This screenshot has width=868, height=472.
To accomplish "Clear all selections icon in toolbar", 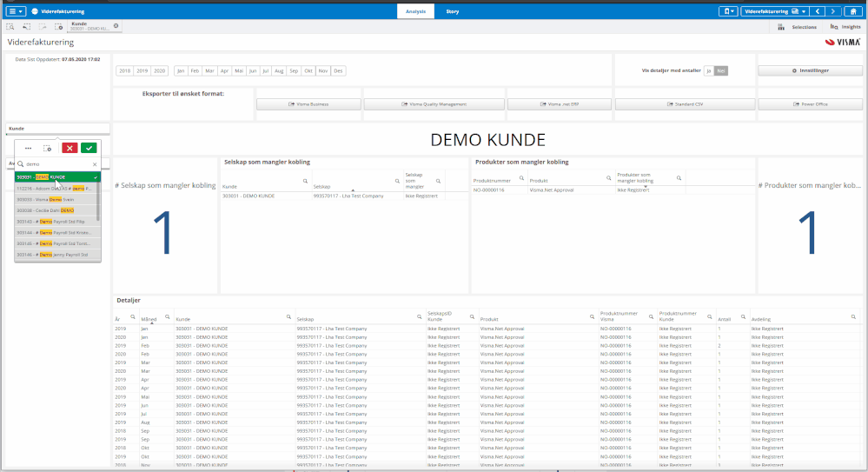I will [x=58, y=27].
